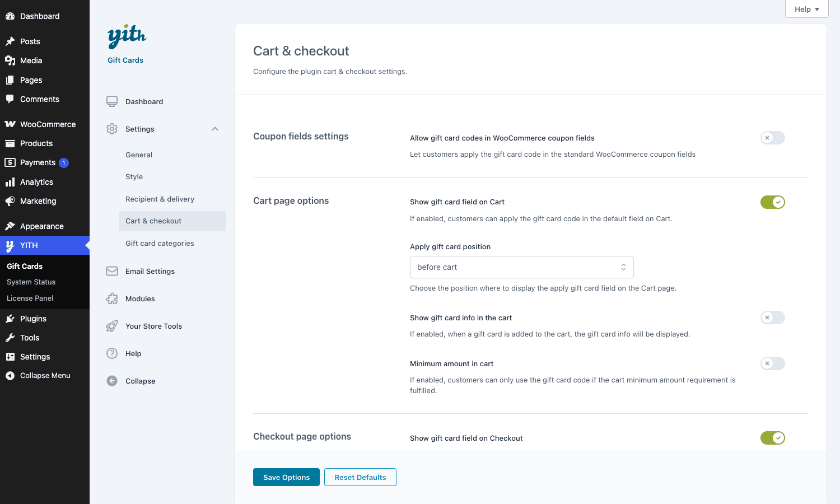Open the Apply gift card position dropdown
Screen dimensions: 840x504
tap(522, 267)
